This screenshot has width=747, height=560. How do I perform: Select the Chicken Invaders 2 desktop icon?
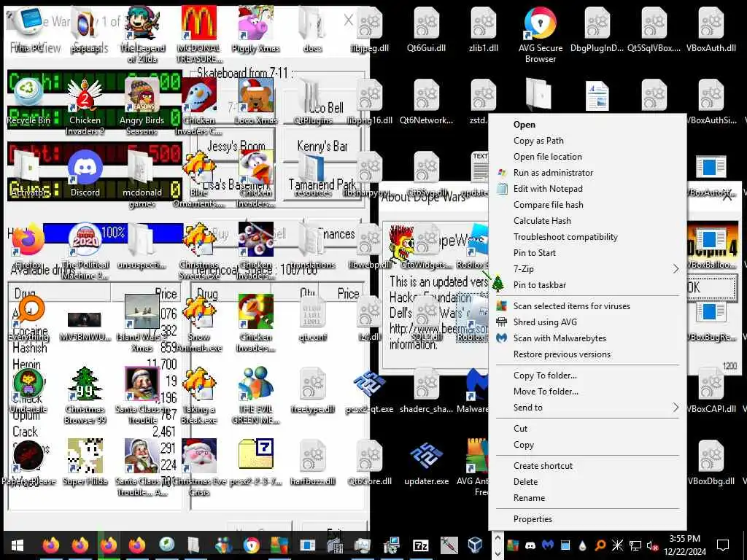coord(85,106)
